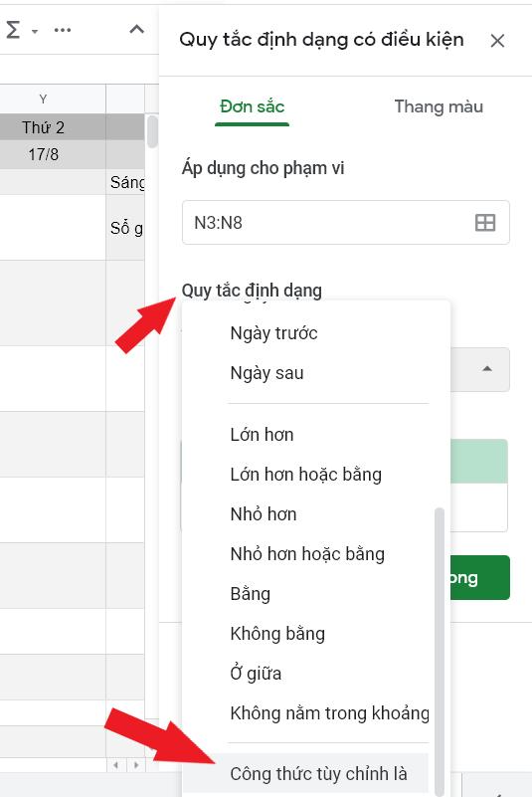Click the Thứ 2 cell
This screenshot has width=532, height=797.
click(43, 127)
